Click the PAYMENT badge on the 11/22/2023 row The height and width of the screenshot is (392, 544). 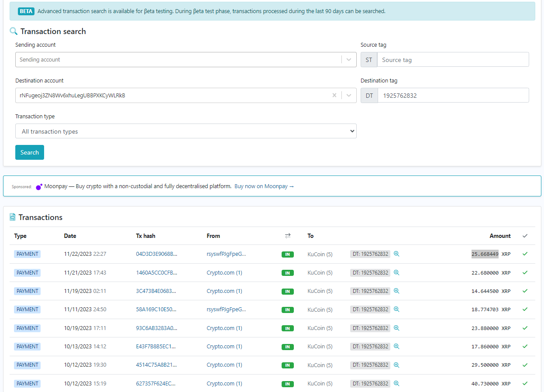pos(28,254)
